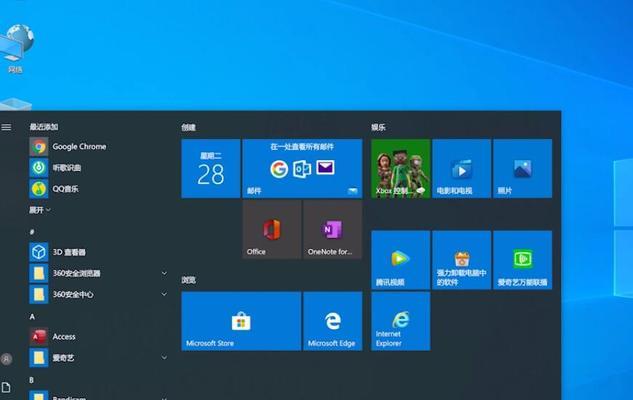
Task: Click the 最近添加 heading
Action: click(x=44, y=127)
